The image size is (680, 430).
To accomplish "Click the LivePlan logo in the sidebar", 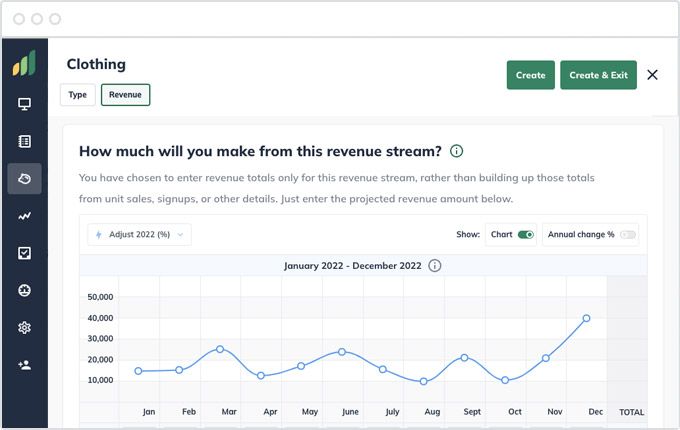I will (x=24, y=64).
